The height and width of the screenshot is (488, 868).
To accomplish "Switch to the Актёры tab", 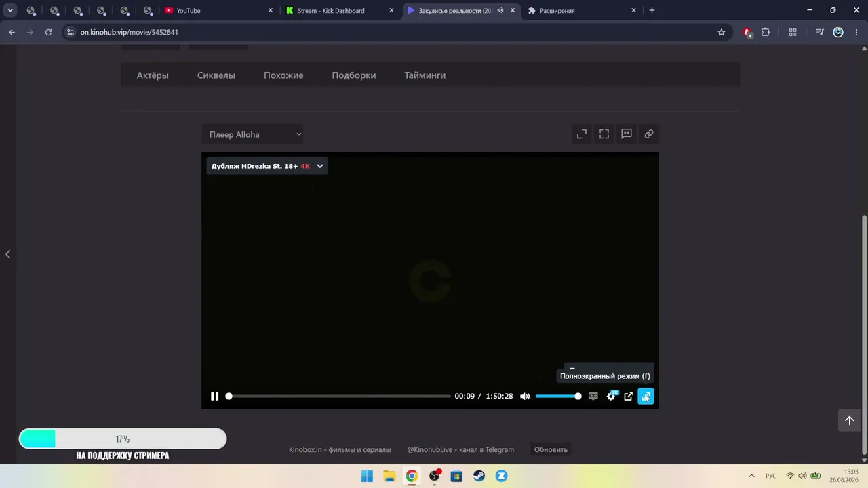I will coord(153,75).
